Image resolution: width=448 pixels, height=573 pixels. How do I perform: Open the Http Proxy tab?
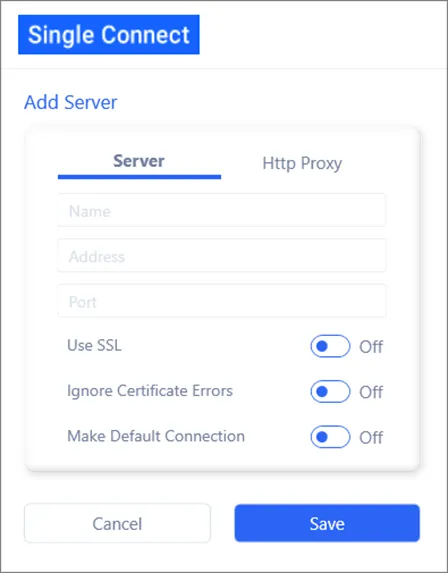302,163
